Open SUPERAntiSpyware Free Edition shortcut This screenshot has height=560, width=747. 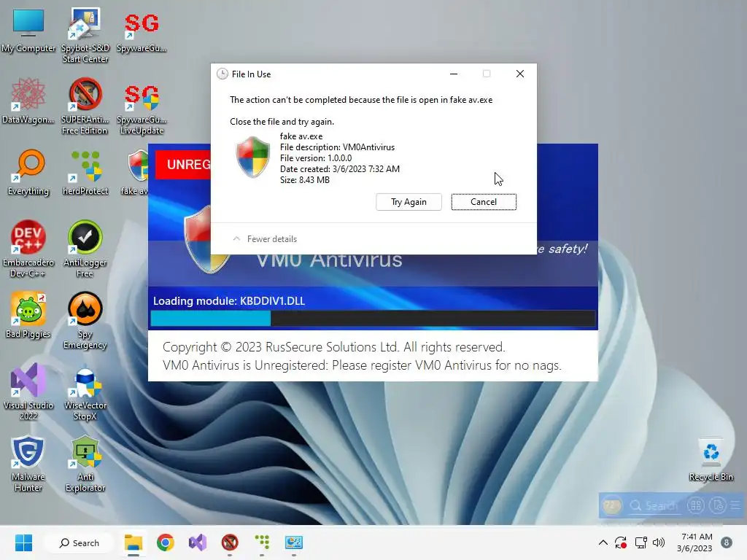[x=85, y=106]
